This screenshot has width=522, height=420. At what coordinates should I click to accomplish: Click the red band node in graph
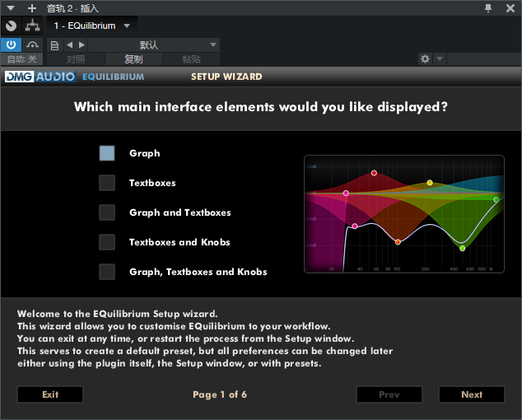(374, 173)
